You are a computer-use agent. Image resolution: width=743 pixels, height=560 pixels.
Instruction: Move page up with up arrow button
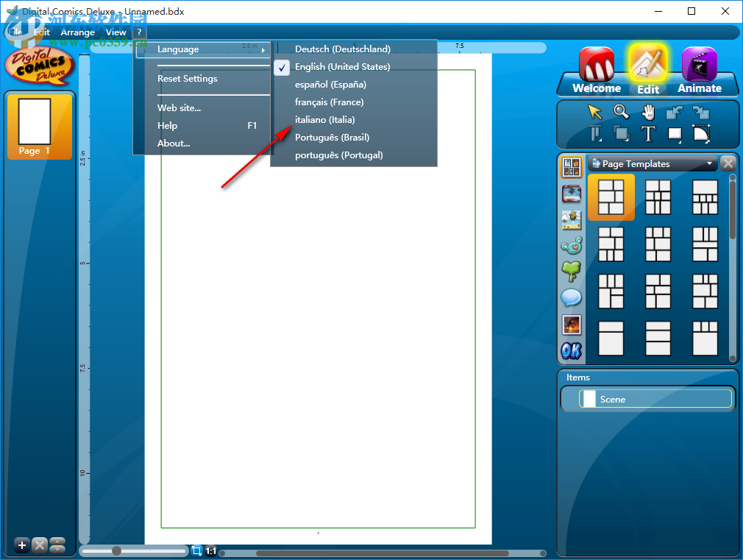pyautogui.click(x=57, y=542)
